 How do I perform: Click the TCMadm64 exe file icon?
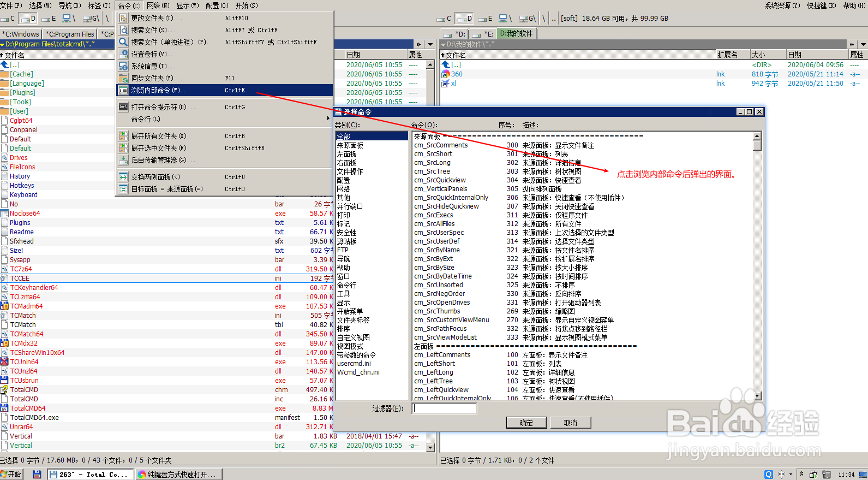[4, 306]
